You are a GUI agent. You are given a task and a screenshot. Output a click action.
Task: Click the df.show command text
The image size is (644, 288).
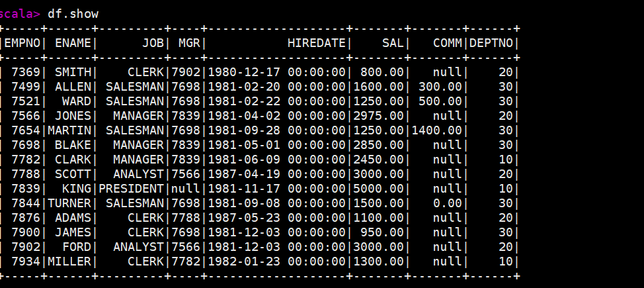[73, 14]
